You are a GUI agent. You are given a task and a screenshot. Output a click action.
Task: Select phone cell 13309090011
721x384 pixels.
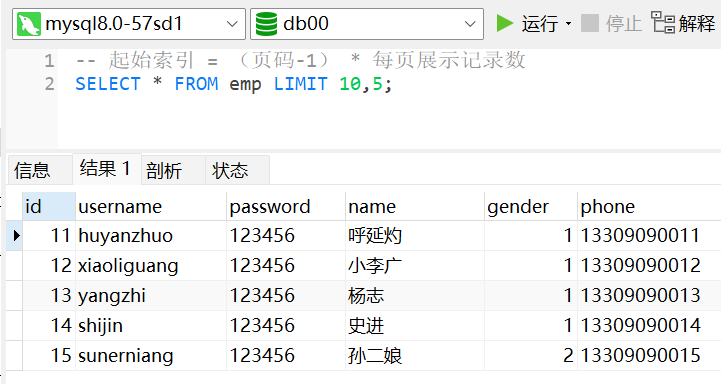[x=649, y=235]
